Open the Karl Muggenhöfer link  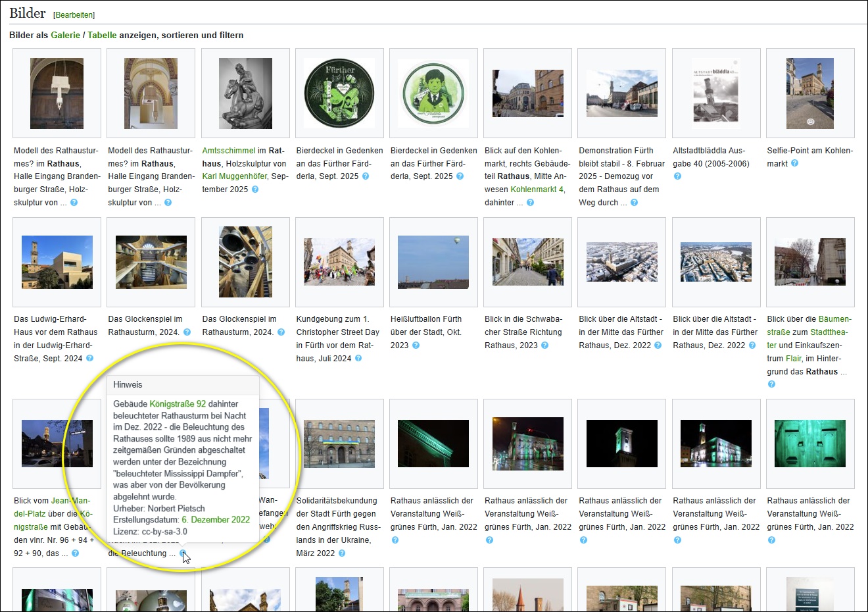(234, 176)
